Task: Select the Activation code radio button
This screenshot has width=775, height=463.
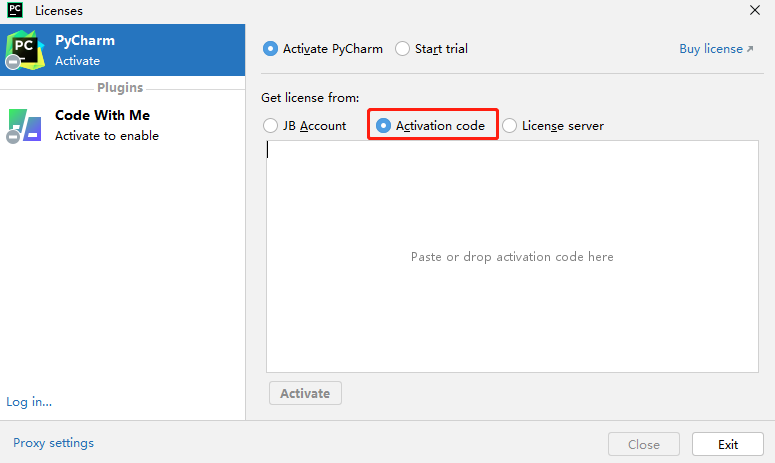Action: pos(384,126)
